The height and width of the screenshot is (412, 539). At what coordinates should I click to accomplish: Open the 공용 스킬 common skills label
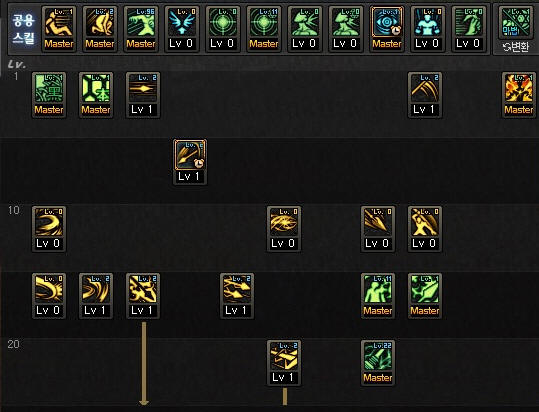24,29
